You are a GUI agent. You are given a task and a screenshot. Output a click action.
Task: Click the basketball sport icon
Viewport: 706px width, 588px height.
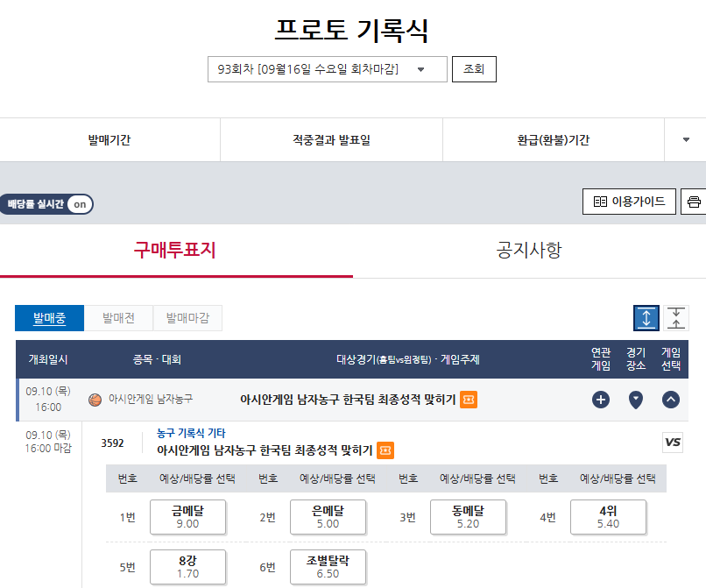click(95, 400)
